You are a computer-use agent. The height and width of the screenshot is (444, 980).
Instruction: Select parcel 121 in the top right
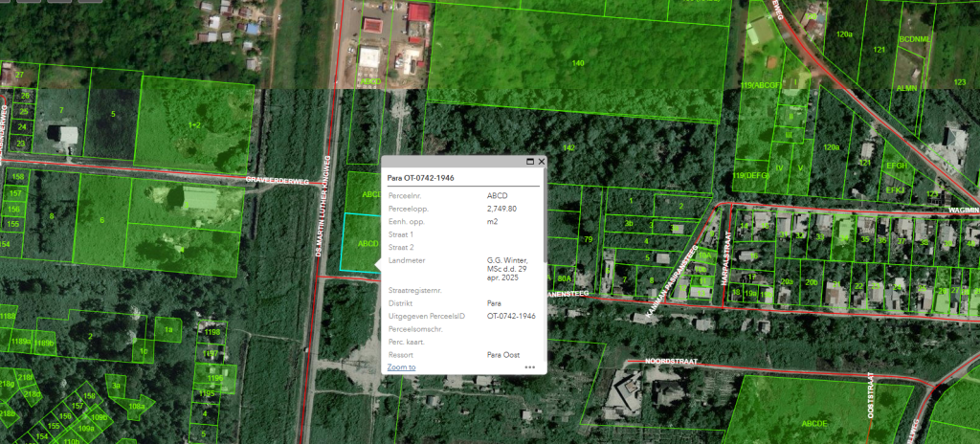coord(879,49)
